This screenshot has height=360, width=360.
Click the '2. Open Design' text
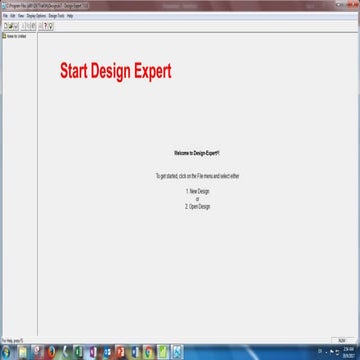coord(198,206)
